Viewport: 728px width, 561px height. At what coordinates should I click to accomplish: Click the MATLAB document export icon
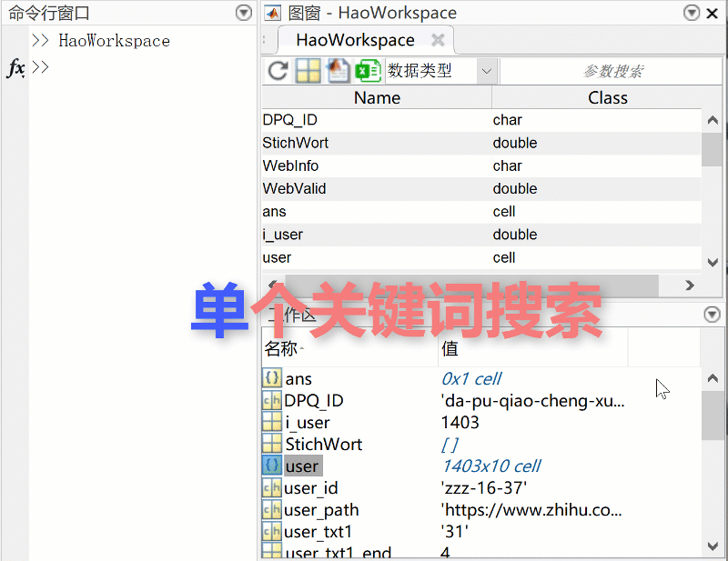tap(338, 71)
